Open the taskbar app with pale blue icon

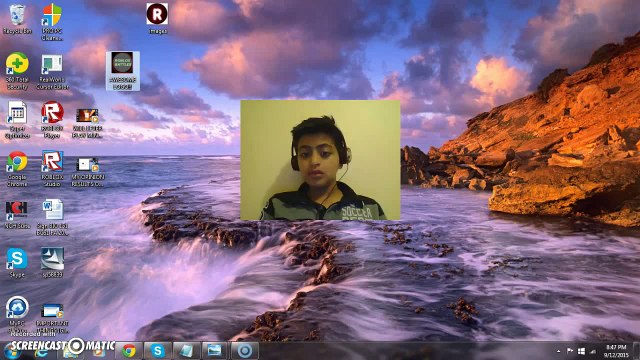click(x=186, y=351)
